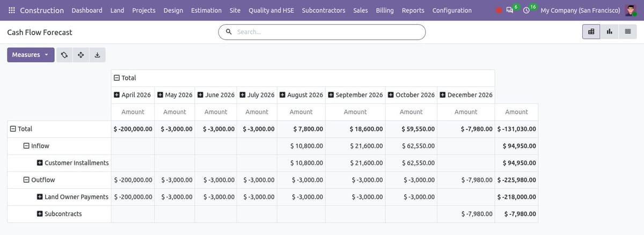
Task: Click the Total row $ 59,550.00 cell
Action: click(411, 129)
